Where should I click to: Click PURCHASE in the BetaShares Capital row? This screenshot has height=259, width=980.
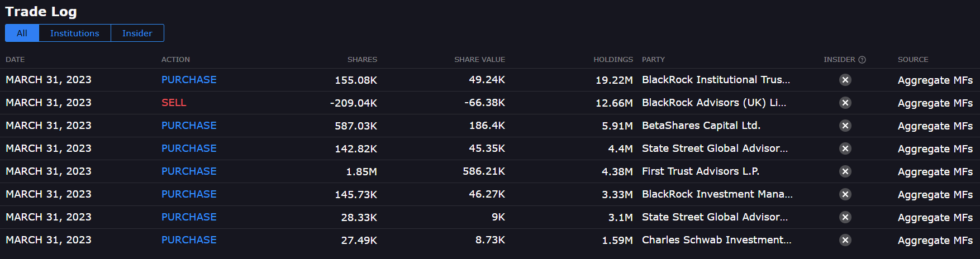point(189,126)
